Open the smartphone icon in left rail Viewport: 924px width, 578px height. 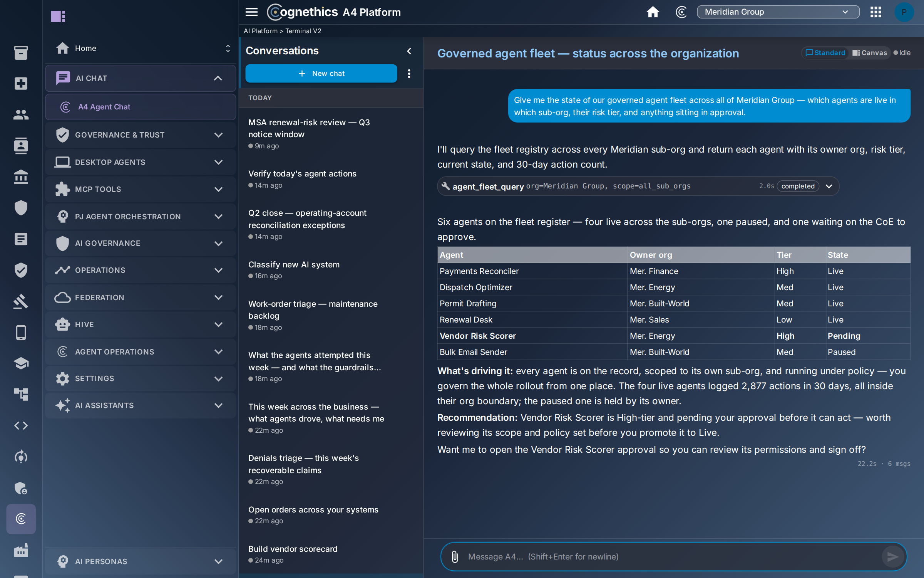tap(21, 333)
